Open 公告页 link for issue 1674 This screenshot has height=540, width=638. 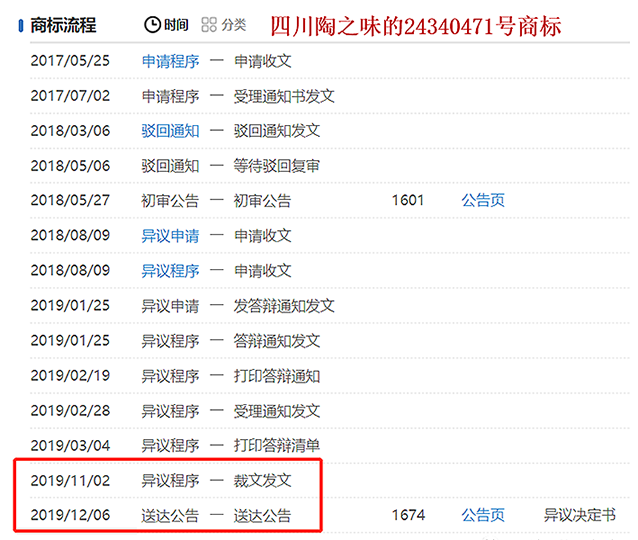point(483,515)
